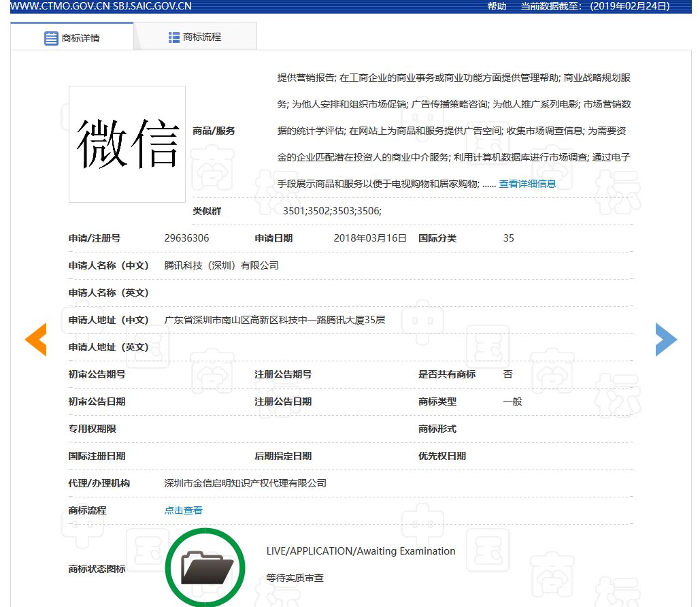This screenshot has width=700, height=607.
Task: Click the 申请日期 label
Action: point(273,238)
